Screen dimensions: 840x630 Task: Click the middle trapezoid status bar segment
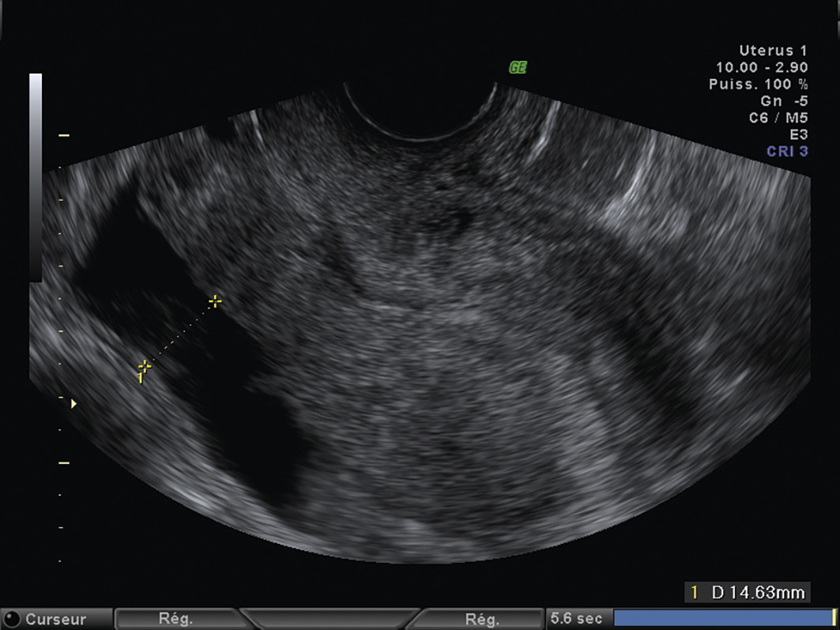(329, 619)
